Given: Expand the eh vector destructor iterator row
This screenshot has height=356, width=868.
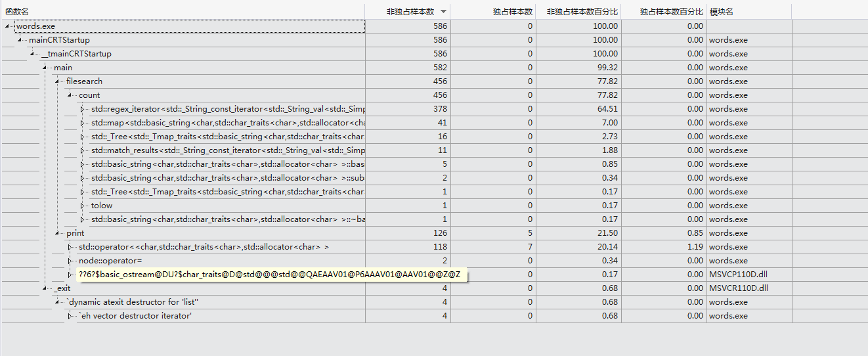Looking at the screenshot, I should tap(70, 316).
